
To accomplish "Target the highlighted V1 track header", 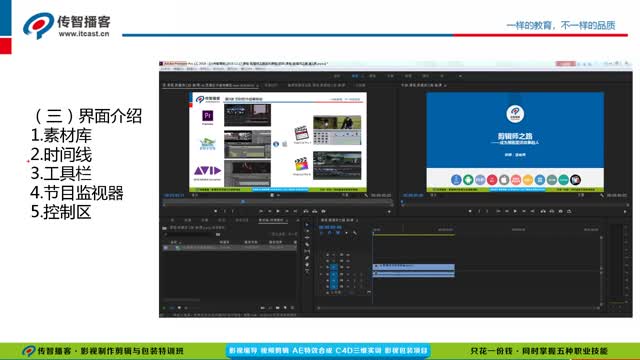I will (x=333, y=267).
